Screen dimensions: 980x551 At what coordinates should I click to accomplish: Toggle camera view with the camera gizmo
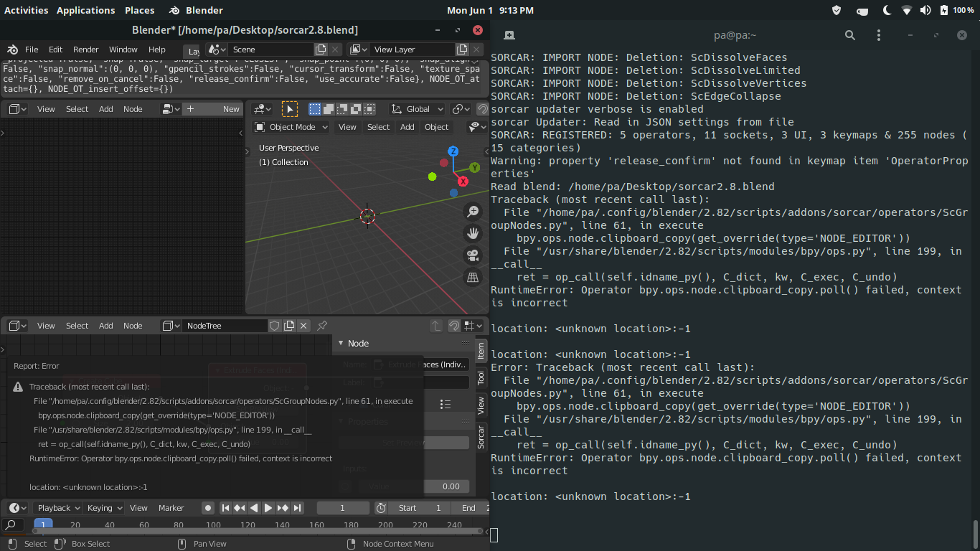click(473, 255)
